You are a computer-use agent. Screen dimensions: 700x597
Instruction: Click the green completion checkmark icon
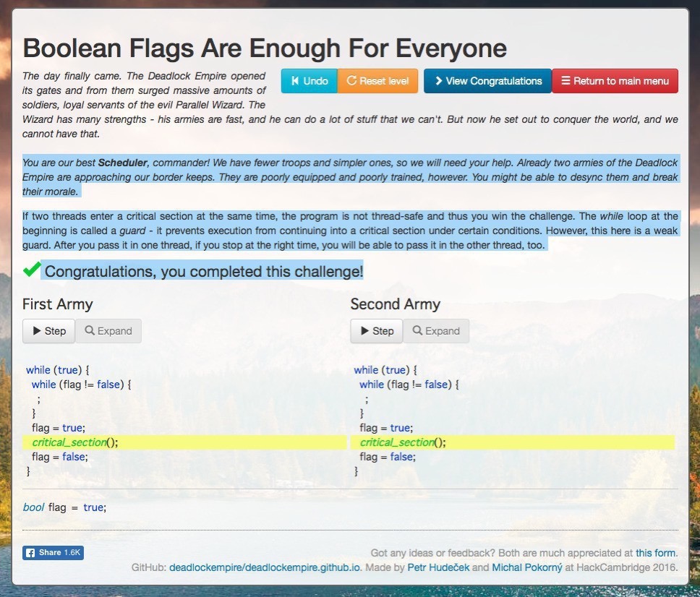32,270
